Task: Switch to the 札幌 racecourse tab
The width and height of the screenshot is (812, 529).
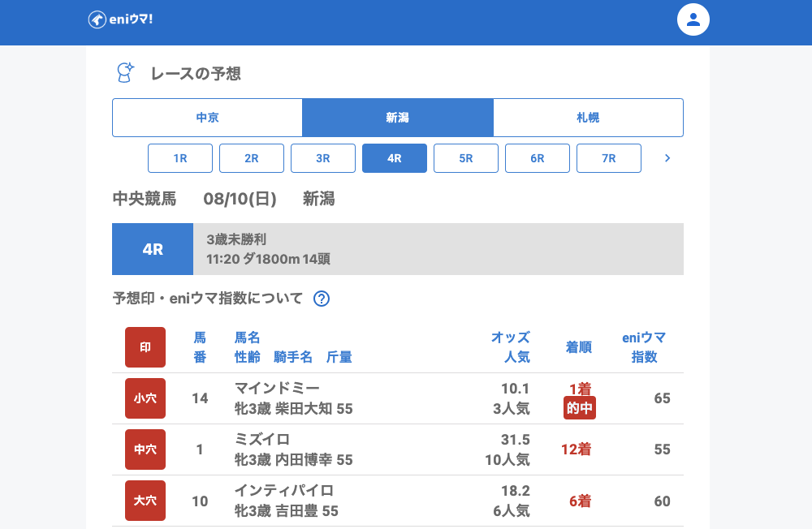Action: (588, 118)
